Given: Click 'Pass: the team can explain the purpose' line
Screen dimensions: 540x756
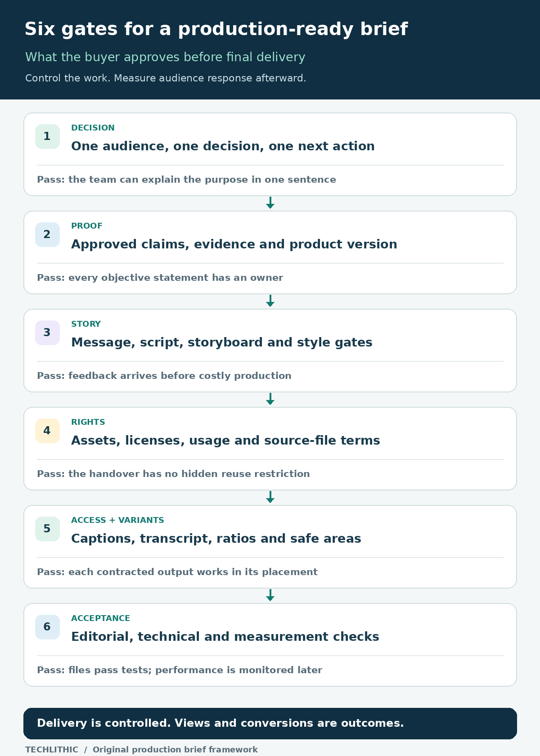Looking at the screenshot, I should pos(186,180).
